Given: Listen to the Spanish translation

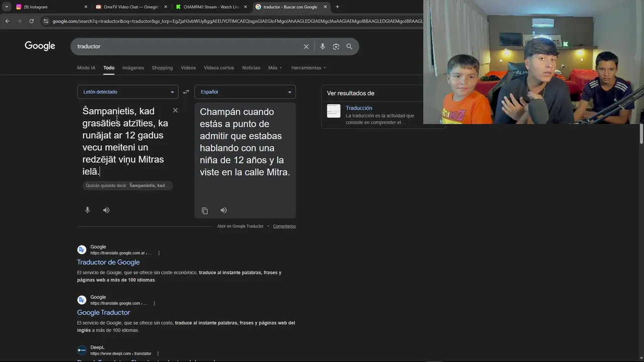Looking at the screenshot, I should (223, 210).
